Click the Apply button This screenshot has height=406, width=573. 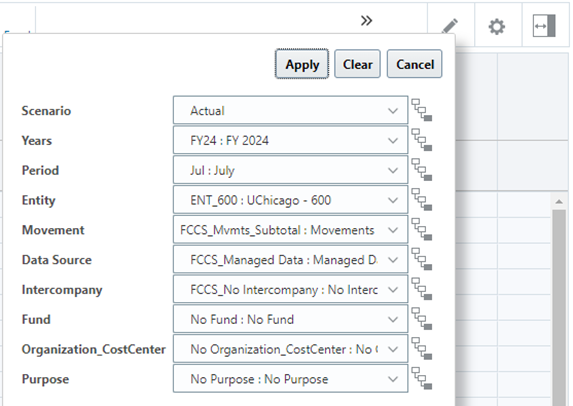tap(302, 64)
